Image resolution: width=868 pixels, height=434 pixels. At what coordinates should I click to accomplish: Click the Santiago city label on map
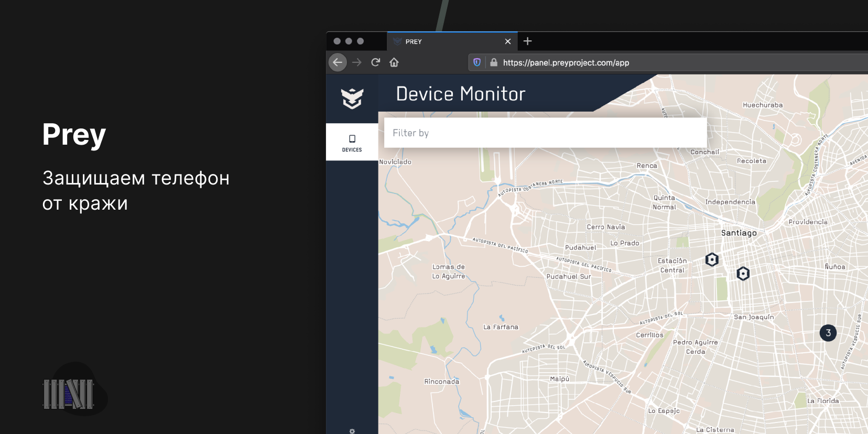[x=739, y=233]
